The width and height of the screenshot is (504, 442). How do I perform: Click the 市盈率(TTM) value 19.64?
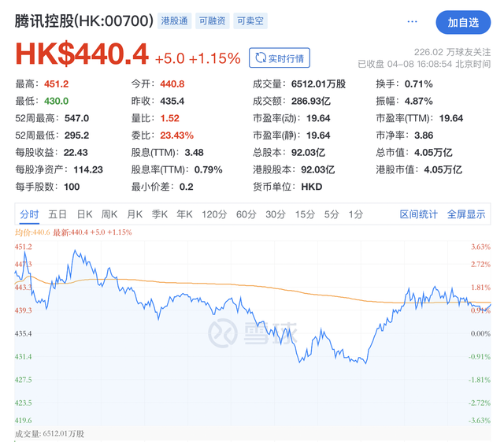[x=451, y=118]
